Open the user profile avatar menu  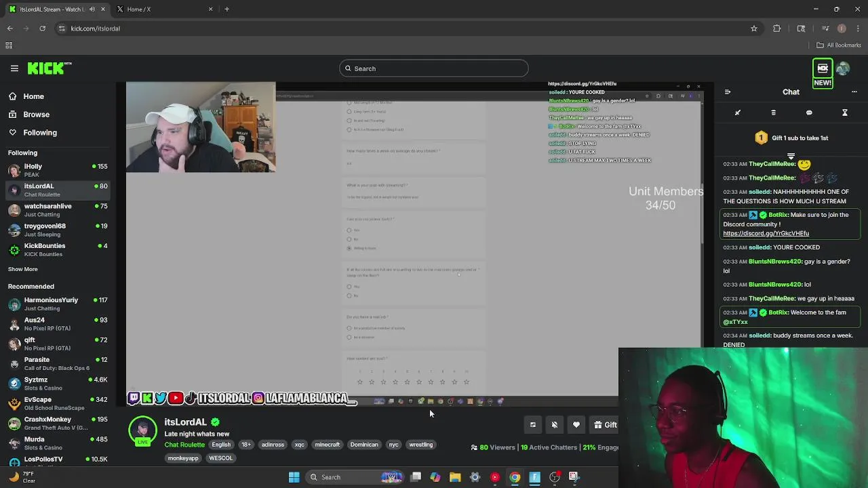843,68
